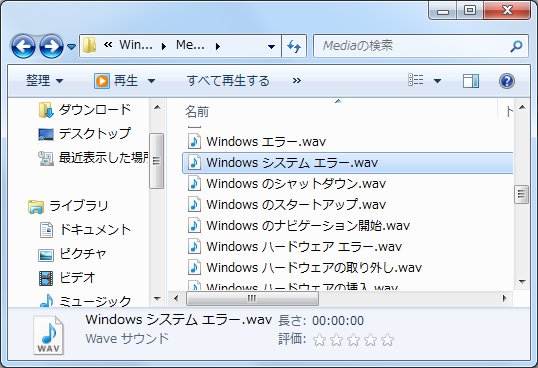Click the ダウンロード folder icon

click(x=46, y=110)
